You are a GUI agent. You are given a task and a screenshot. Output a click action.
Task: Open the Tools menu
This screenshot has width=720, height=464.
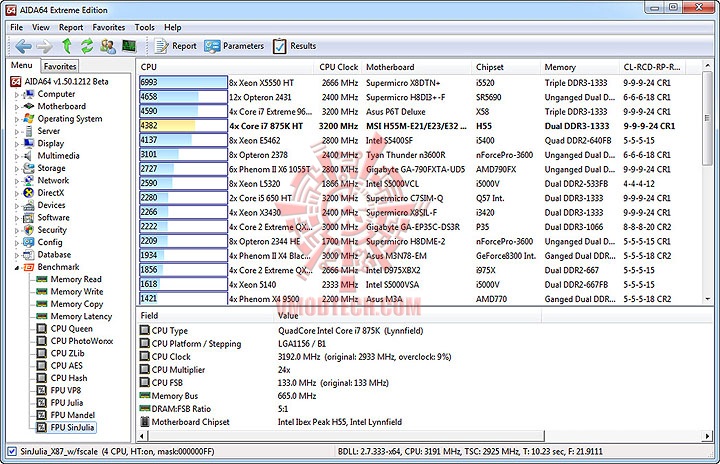tap(144, 27)
